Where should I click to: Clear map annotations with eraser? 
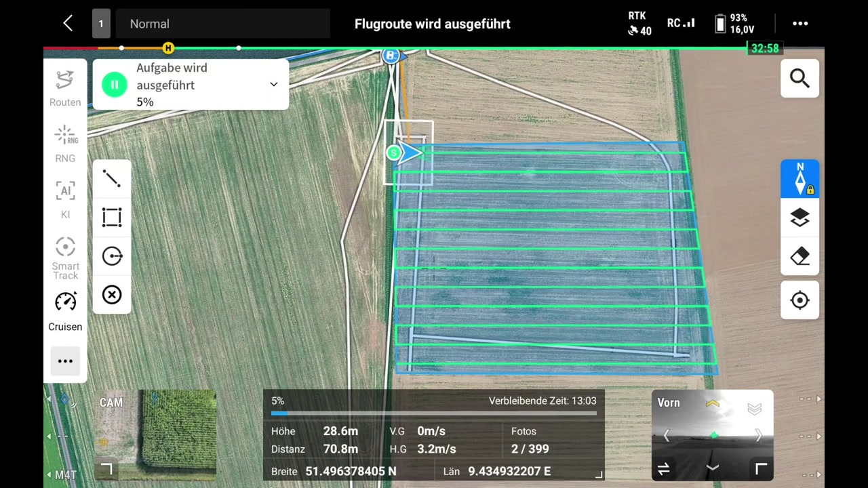pos(800,256)
